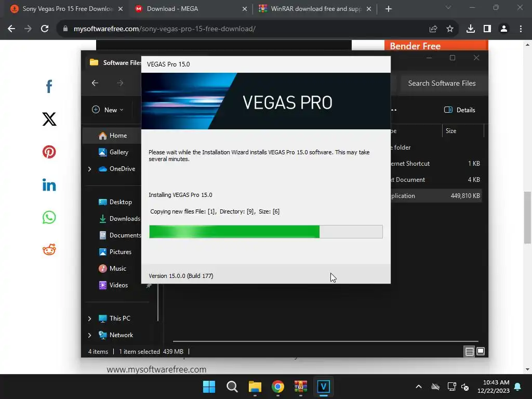Open VEGAS installer taskbar icon

[x=323, y=387]
